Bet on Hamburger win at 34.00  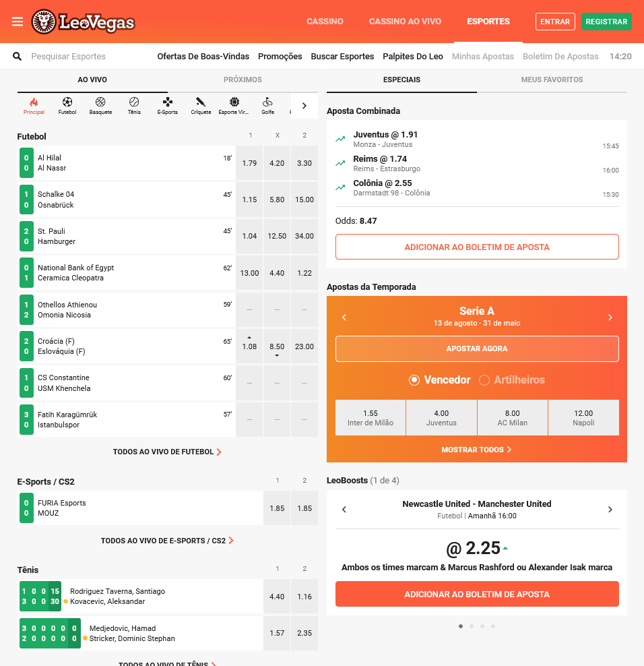click(x=304, y=236)
